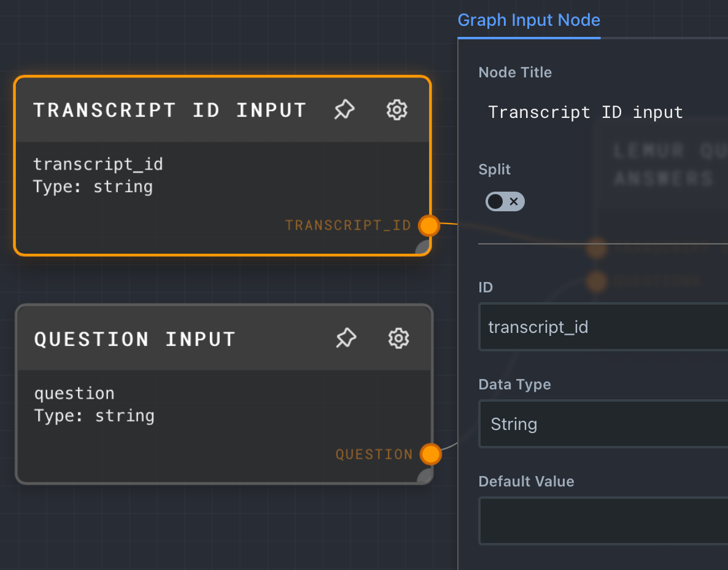Click 'Type: string' in Question Input node
The image size is (728, 570).
click(x=95, y=416)
